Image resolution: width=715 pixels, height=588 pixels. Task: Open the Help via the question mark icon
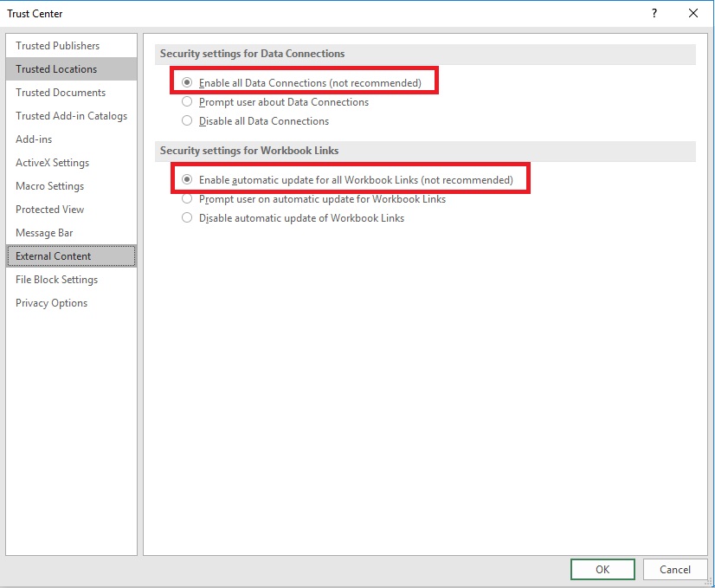(654, 13)
